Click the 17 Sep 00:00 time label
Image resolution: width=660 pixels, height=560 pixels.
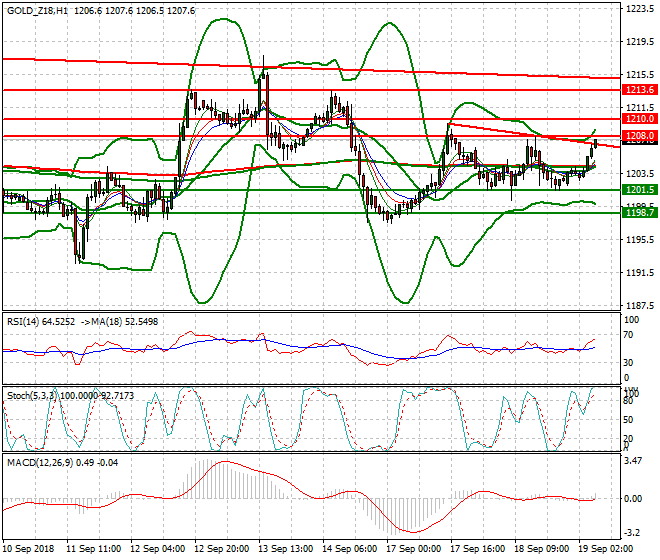(414, 549)
